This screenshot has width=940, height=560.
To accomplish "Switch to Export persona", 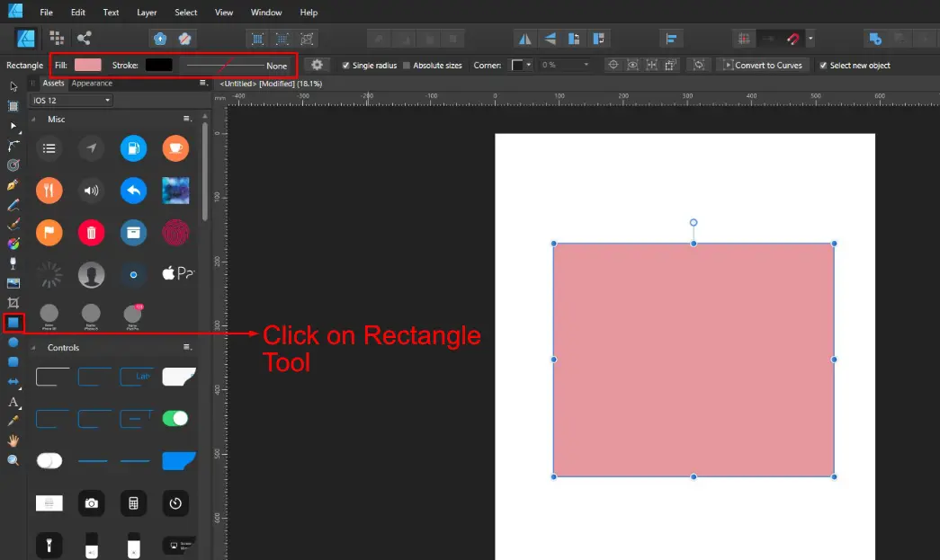I will (84, 39).
